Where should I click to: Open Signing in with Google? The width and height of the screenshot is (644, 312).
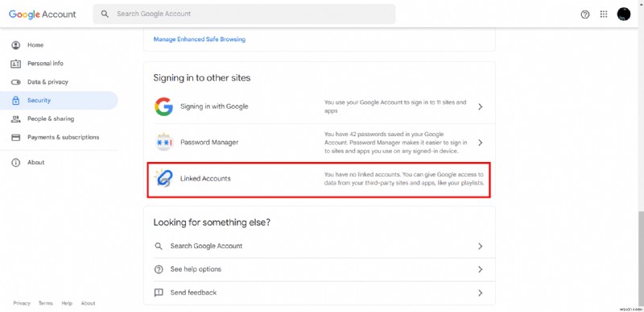[x=320, y=106]
